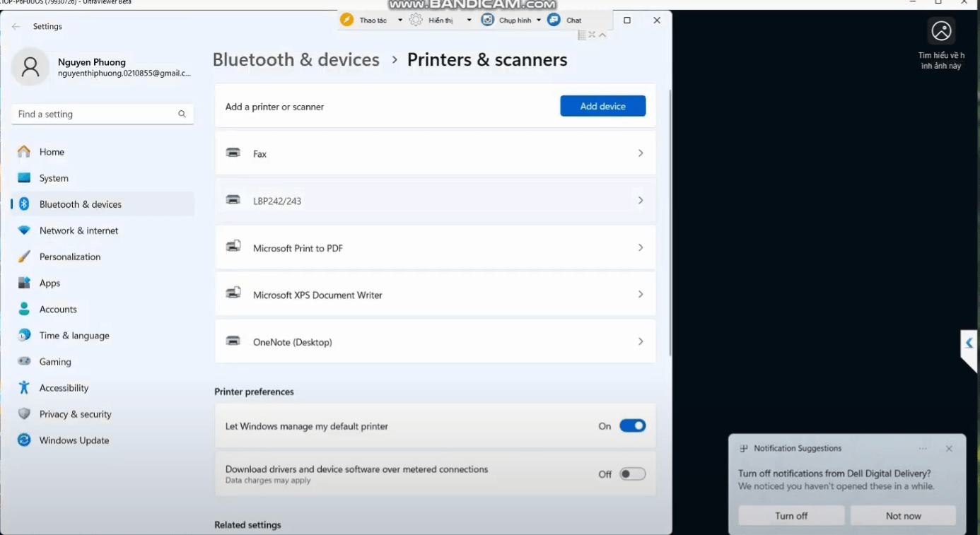Open the Thao tác dropdown menu
The image size is (980, 535).
coord(399,20)
